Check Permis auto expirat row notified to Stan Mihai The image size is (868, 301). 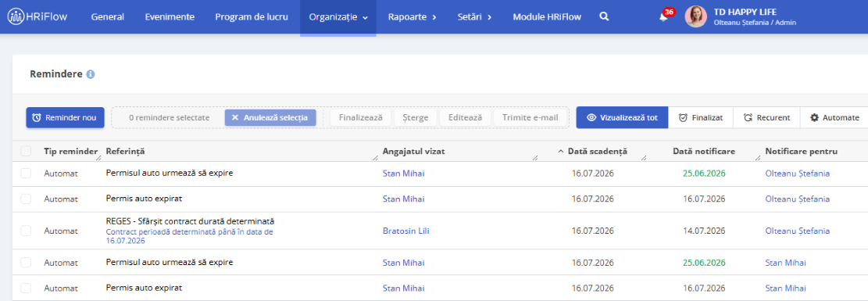[x=26, y=288]
